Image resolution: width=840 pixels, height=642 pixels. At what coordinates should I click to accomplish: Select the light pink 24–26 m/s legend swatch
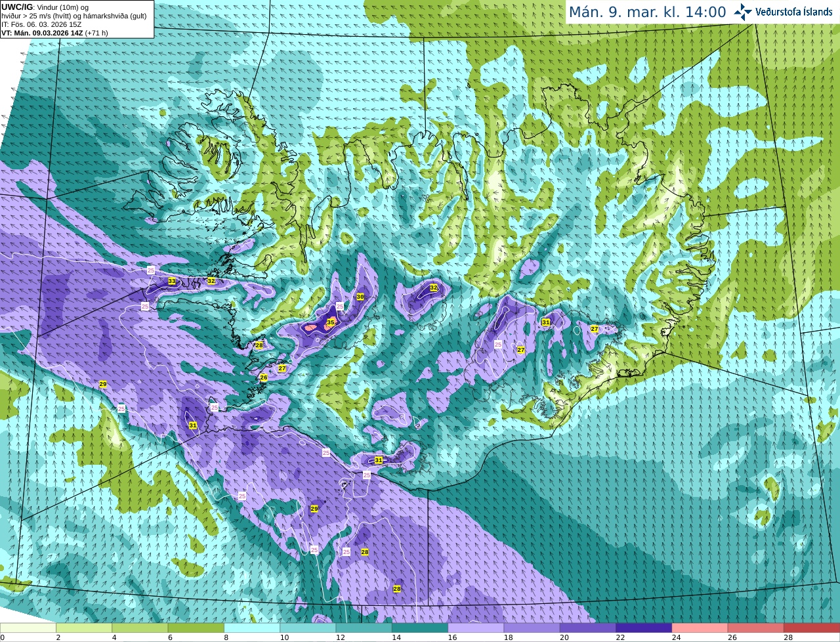click(x=700, y=628)
